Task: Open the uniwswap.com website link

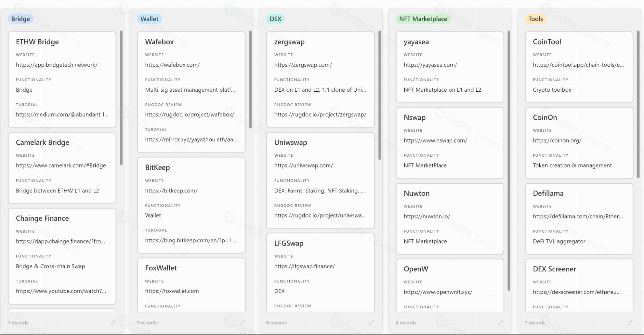Action: [303, 165]
